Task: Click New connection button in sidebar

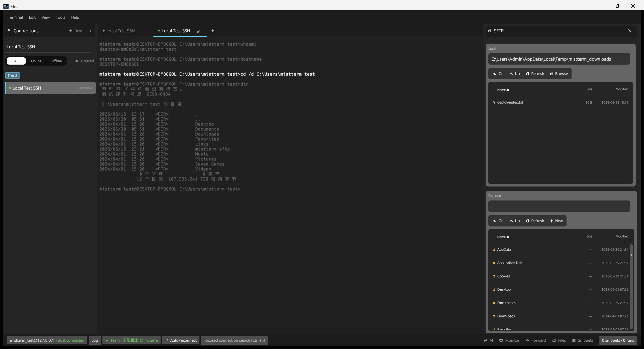Action: click(x=76, y=31)
